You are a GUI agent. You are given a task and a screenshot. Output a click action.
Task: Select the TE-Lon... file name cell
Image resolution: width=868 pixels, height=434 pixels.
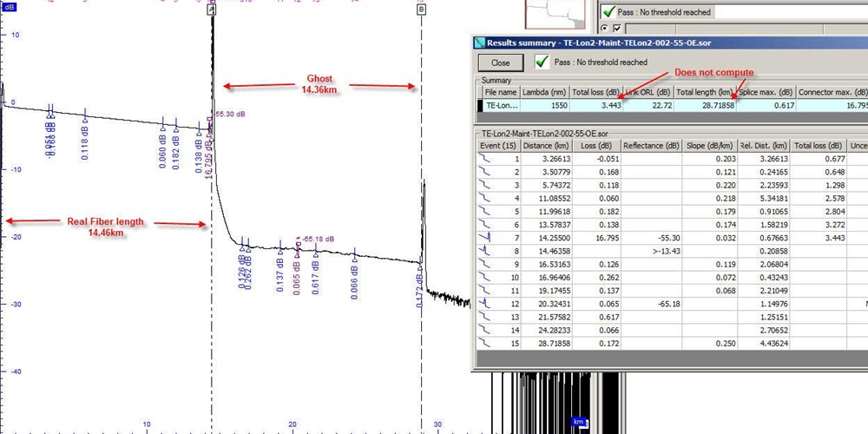click(502, 105)
